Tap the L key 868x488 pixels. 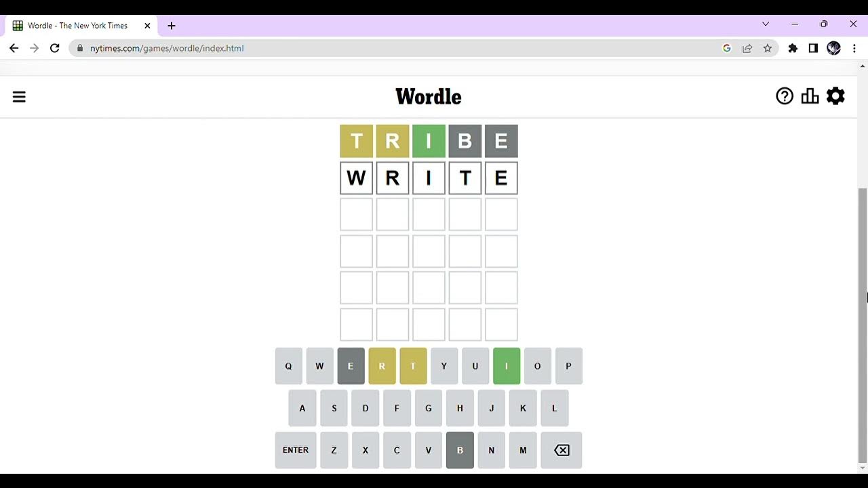tap(554, 408)
